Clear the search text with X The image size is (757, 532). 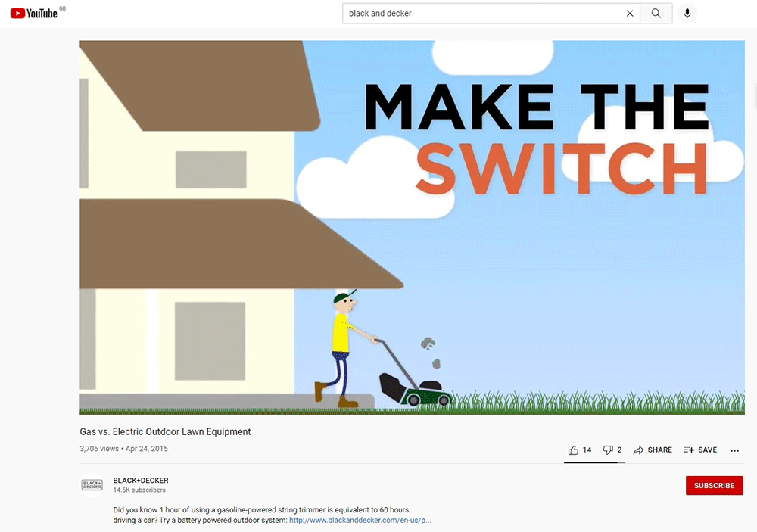tap(630, 14)
